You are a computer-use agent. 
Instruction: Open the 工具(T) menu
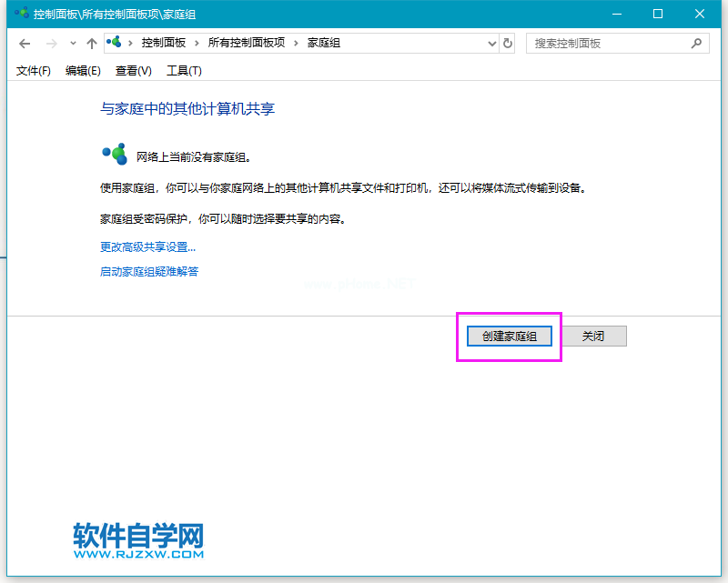coord(184,71)
